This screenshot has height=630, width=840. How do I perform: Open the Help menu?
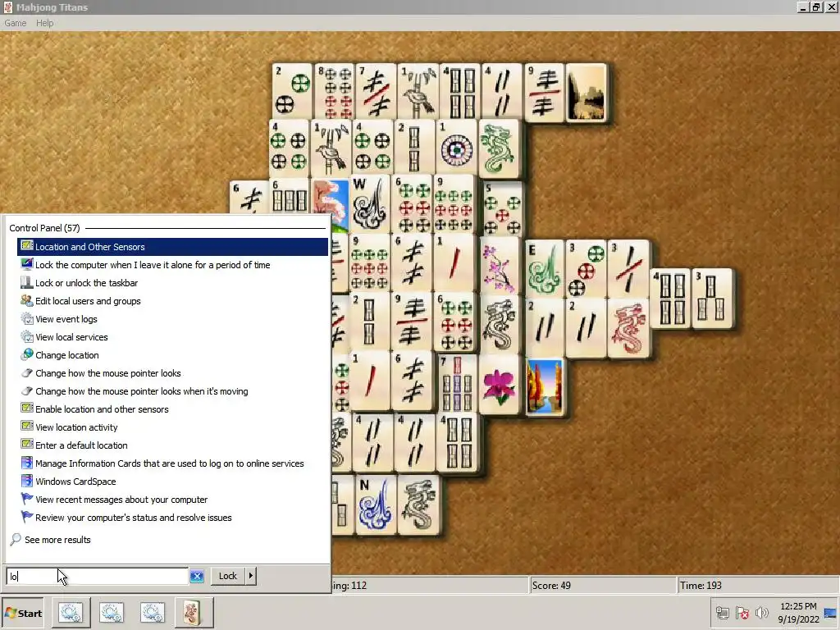[44, 23]
